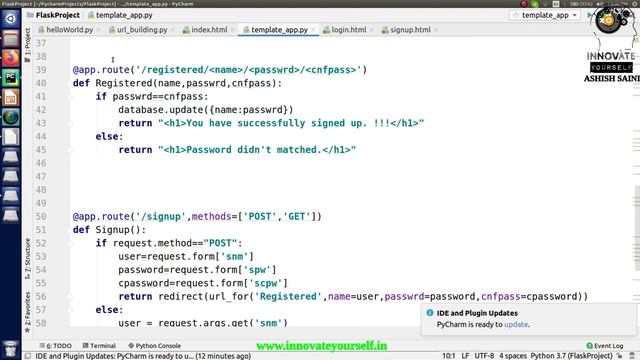Open the line separator LF selector
The image size is (640, 360).
click(465, 356)
